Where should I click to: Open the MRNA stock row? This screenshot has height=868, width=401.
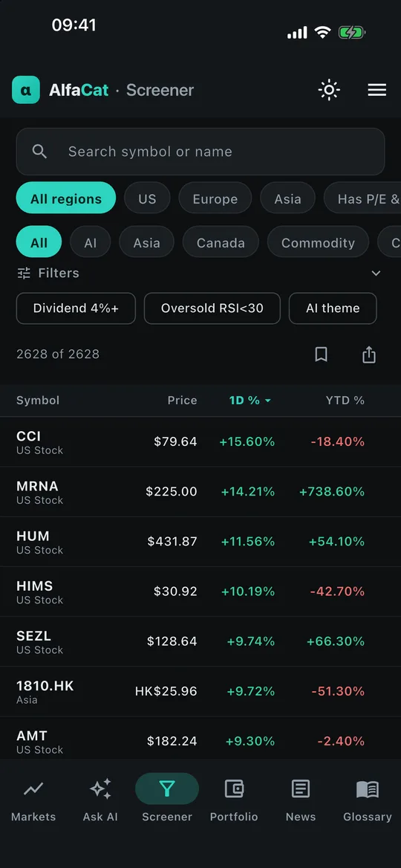pyautogui.click(x=200, y=491)
